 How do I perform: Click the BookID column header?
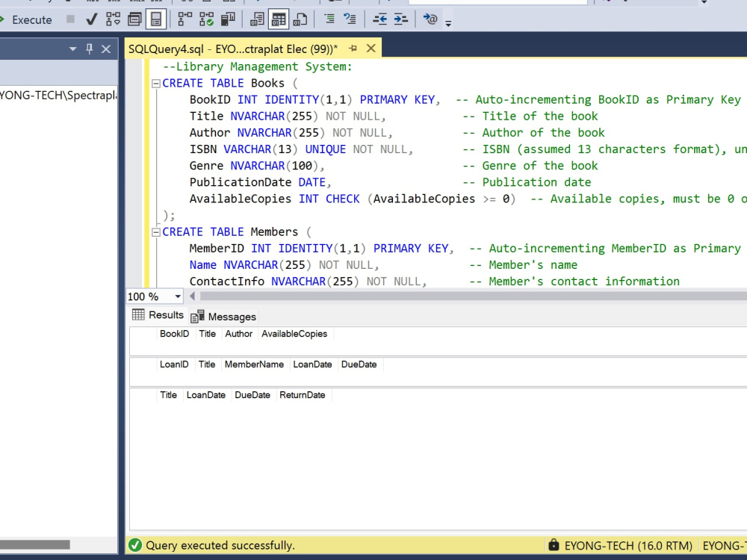[174, 334]
